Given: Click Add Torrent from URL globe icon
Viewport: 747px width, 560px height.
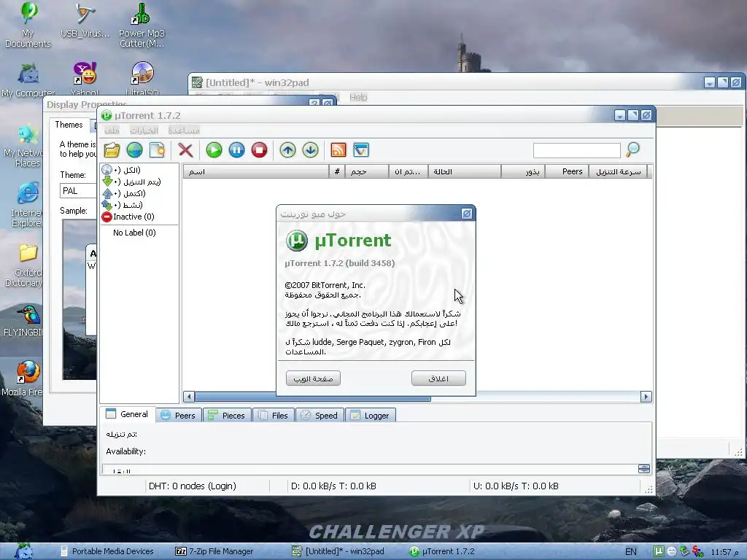Looking at the screenshot, I should click(134, 150).
